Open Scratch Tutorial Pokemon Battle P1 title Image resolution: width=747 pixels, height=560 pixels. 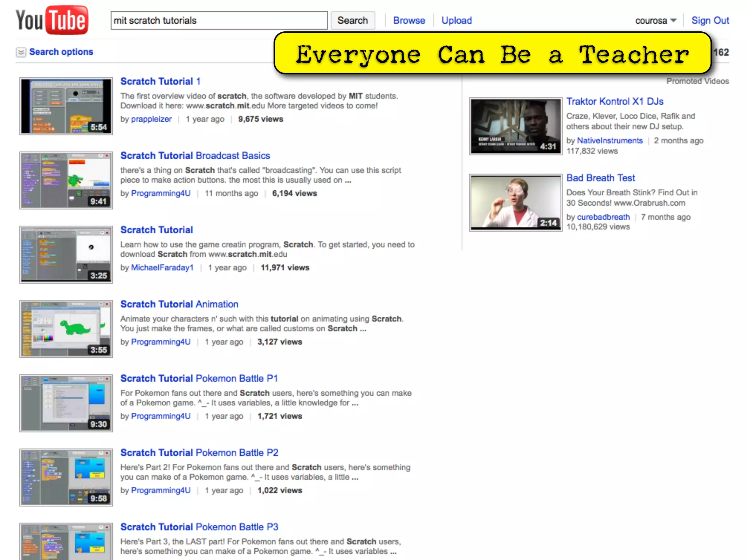(199, 378)
